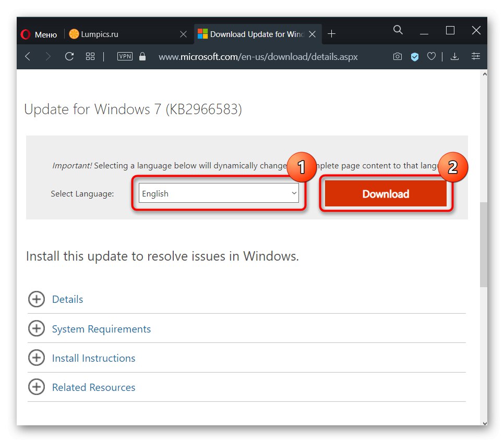
Task: Take a snapshot with camera icon
Action: 397,56
